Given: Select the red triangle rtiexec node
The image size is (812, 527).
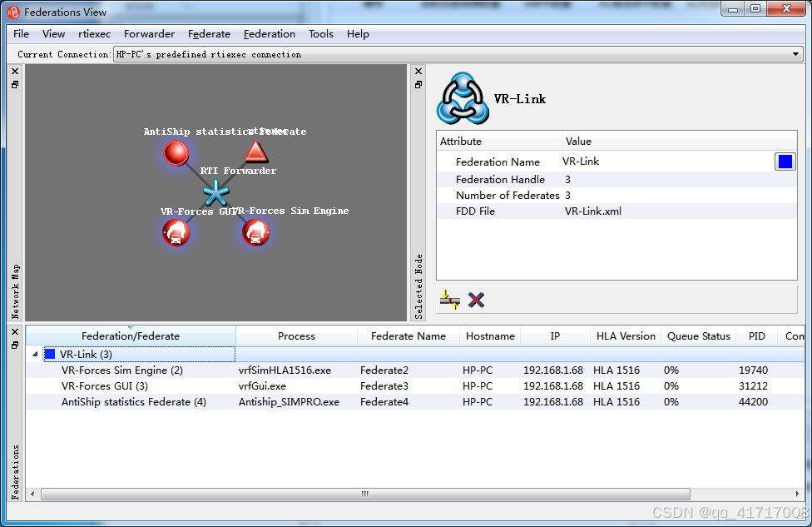Looking at the screenshot, I should [x=255, y=152].
